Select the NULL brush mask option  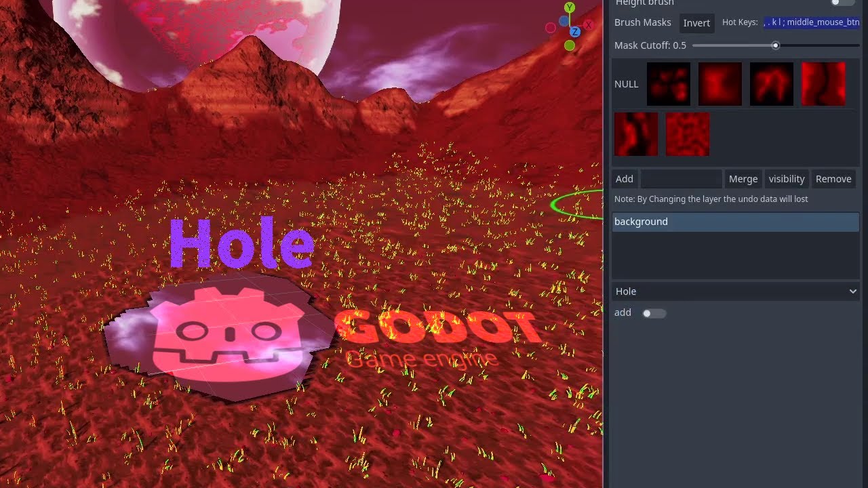coord(627,84)
